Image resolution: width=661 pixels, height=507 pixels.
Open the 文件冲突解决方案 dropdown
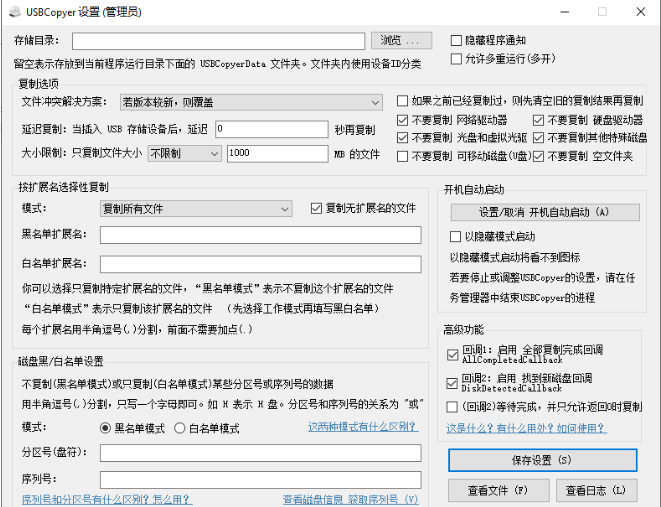click(250, 102)
